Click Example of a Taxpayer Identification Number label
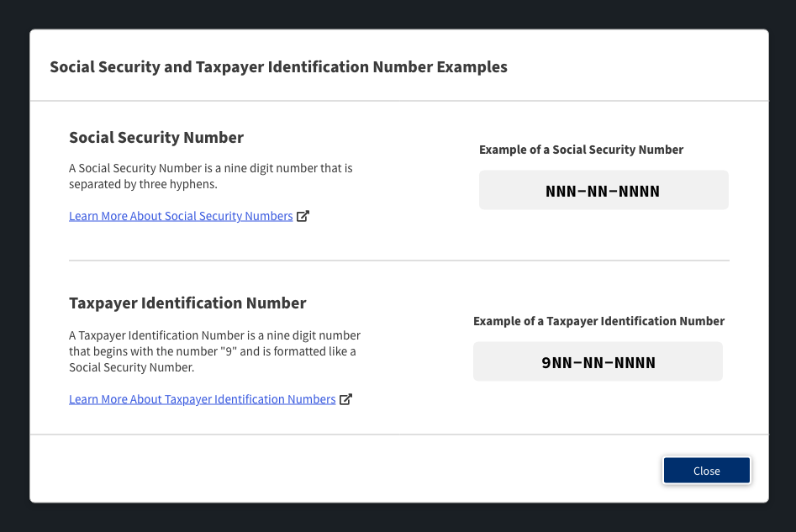Viewport: 796px width, 532px height. click(598, 321)
